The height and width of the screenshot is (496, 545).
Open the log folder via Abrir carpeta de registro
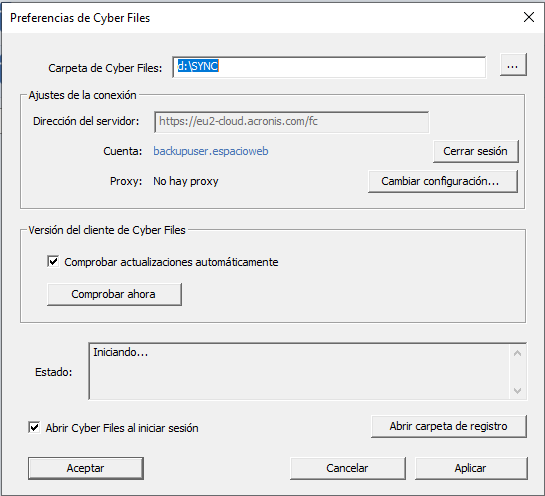[x=449, y=426]
